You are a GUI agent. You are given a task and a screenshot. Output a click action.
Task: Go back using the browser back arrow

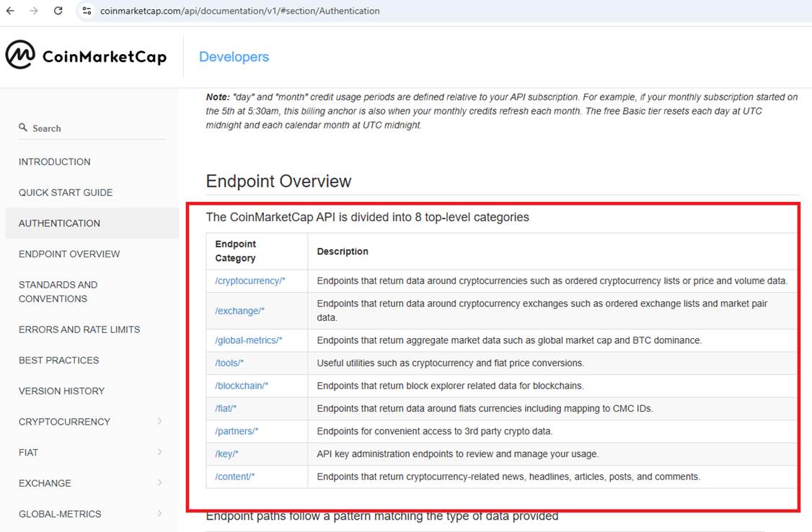10,11
